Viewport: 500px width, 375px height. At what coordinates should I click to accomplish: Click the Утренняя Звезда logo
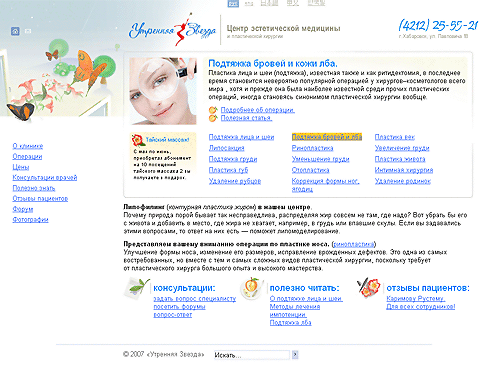pyautogui.click(x=172, y=30)
